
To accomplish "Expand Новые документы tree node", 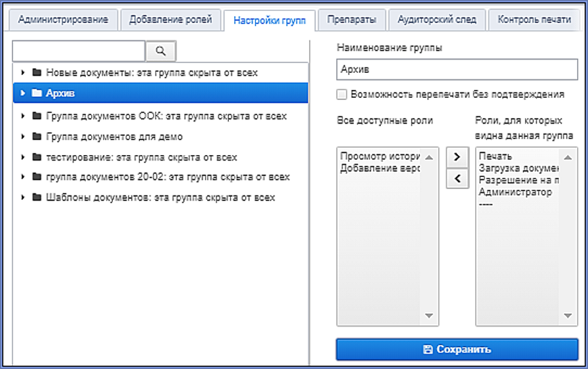I will click(23, 72).
